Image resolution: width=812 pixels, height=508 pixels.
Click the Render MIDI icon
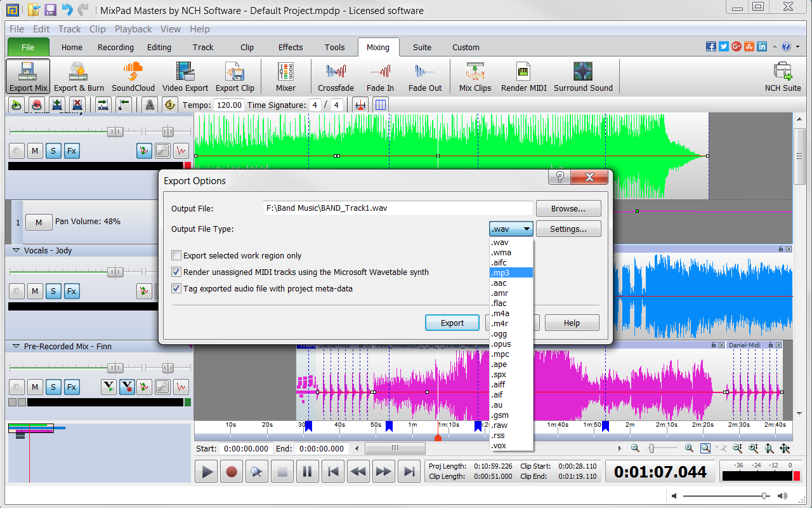click(523, 77)
